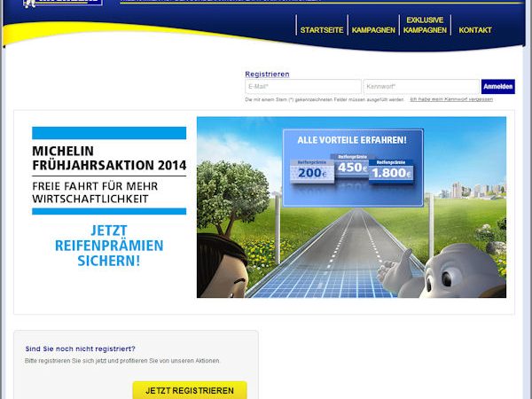This screenshot has height=399, width=532.
Task: Click the 'Alle Vorteile erfahren!' sign heading
Action: [352, 140]
